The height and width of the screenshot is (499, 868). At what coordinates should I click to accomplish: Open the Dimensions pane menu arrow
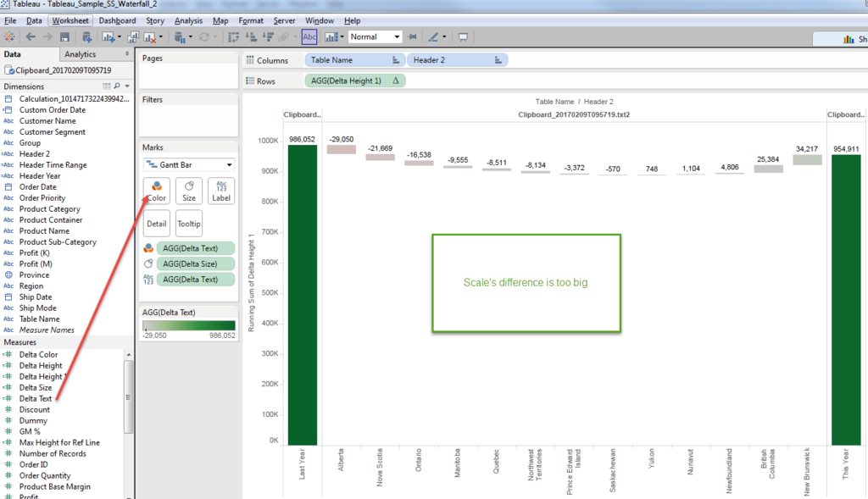pos(127,86)
